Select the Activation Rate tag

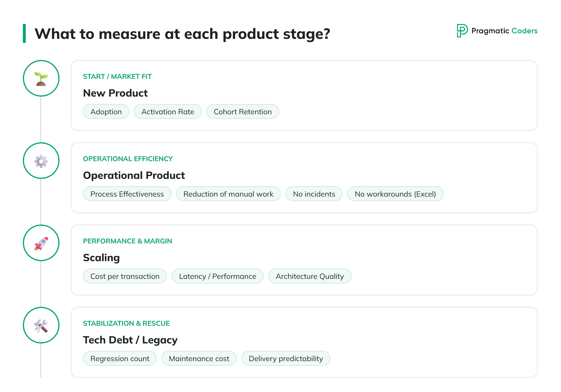pyautogui.click(x=168, y=112)
